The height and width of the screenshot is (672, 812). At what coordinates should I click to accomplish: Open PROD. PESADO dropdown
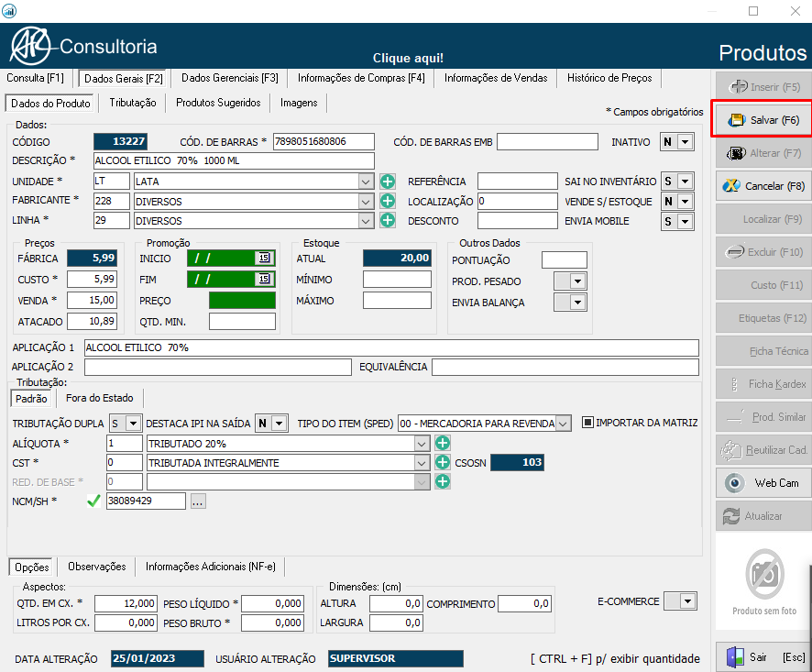point(578,281)
